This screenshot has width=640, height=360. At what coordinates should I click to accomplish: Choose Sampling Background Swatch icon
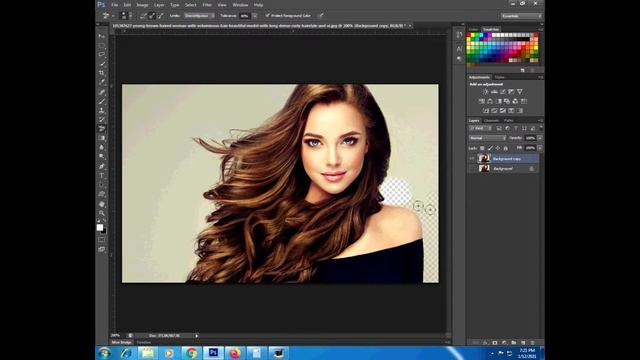pos(160,16)
